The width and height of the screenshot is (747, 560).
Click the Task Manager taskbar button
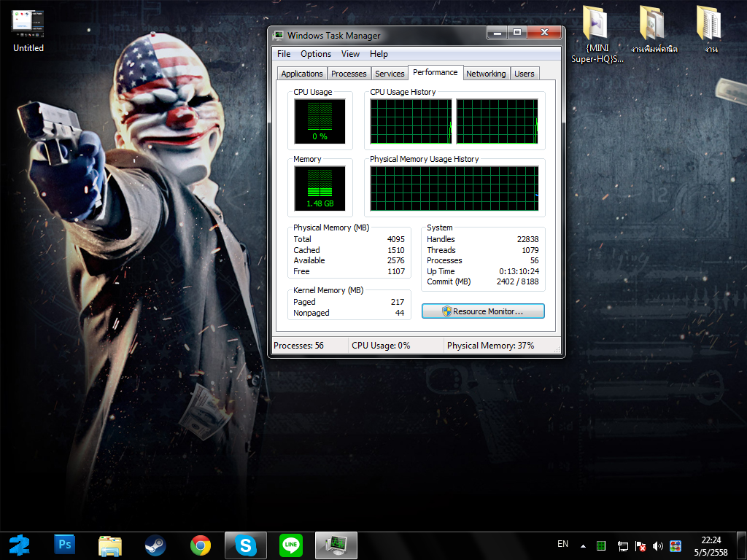[336, 545]
